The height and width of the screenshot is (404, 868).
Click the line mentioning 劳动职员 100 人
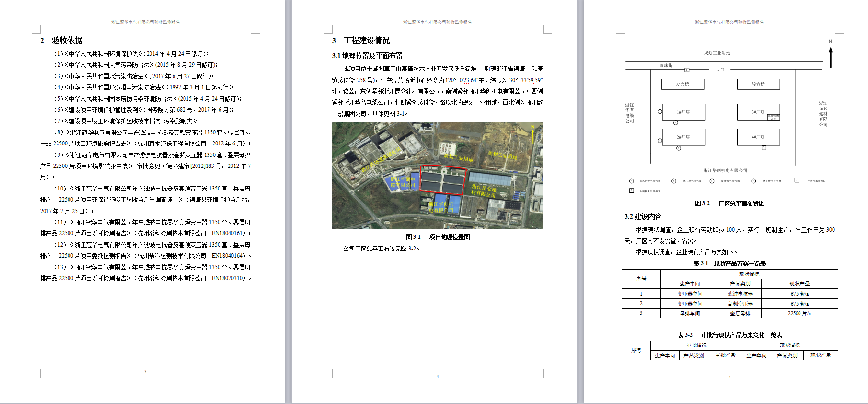(735, 230)
